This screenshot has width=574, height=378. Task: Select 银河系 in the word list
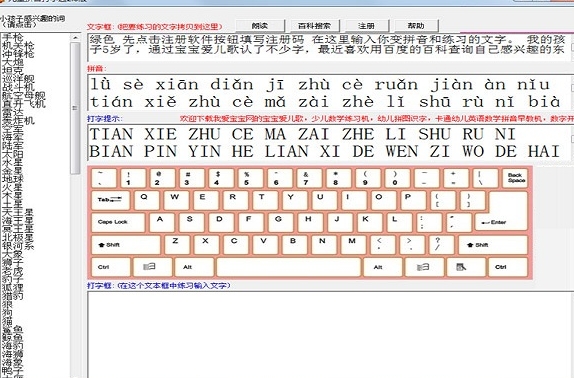click(x=18, y=245)
